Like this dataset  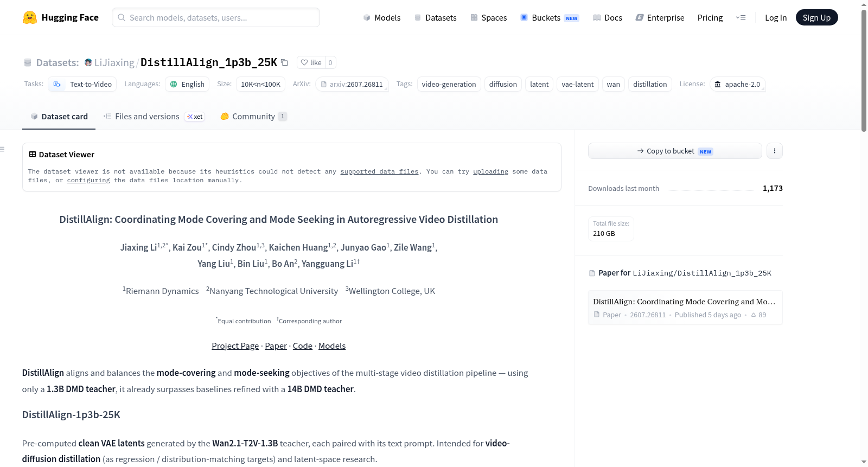click(x=311, y=62)
